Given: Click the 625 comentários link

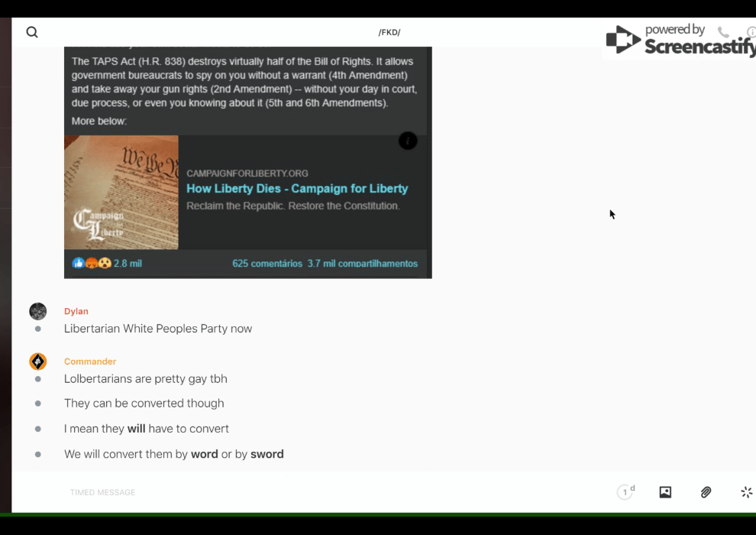Looking at the screenshot, I should tap(267, 264).
